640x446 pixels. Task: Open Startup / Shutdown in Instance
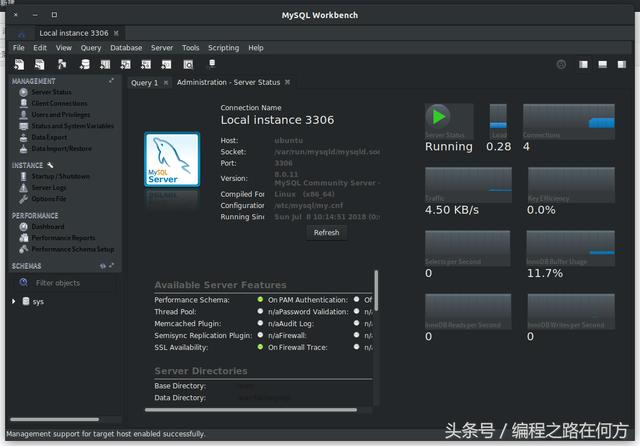(60, 176)
